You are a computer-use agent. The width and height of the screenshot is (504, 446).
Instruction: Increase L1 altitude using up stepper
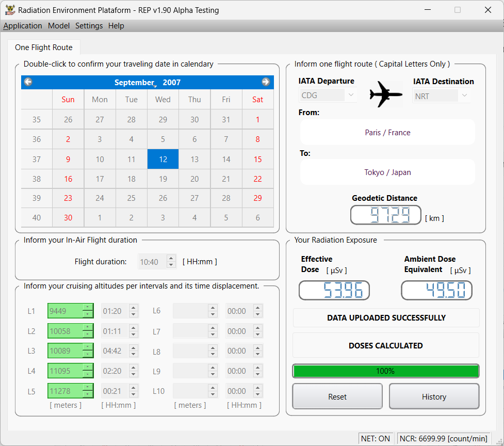click(x=88, y=308)
